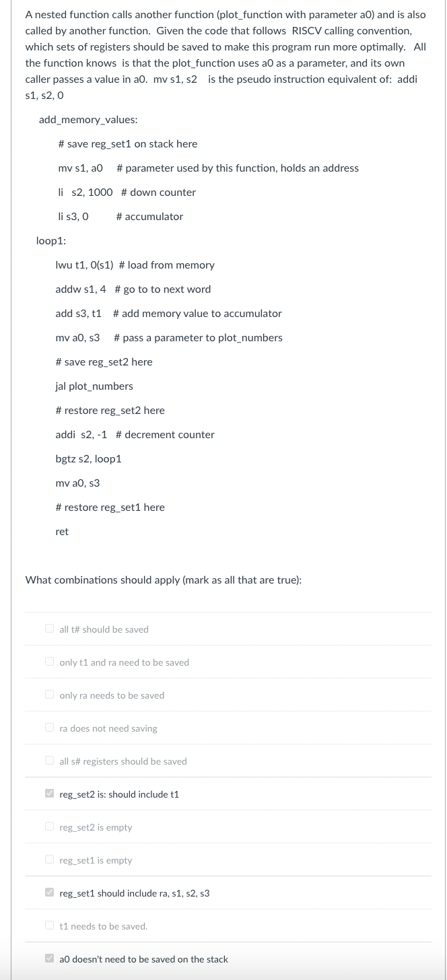Image resolution: width=447 pixels, height=980 pixels.
Task: Mark 'ra does not need saving' option
Action: [50, 728]
